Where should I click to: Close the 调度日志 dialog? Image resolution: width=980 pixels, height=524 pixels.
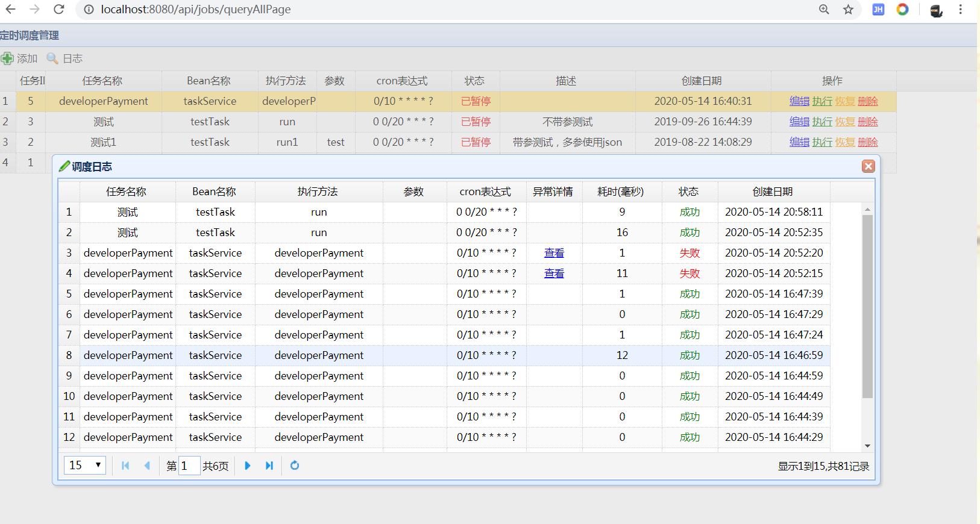[x=868, y=166]
